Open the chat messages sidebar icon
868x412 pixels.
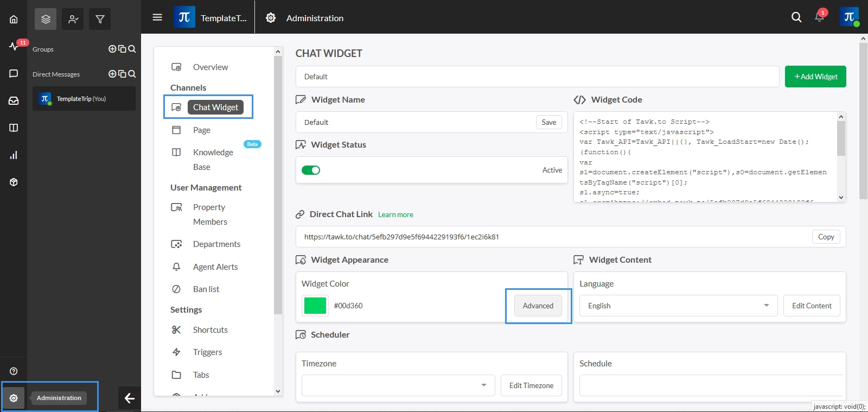(14, 73)
